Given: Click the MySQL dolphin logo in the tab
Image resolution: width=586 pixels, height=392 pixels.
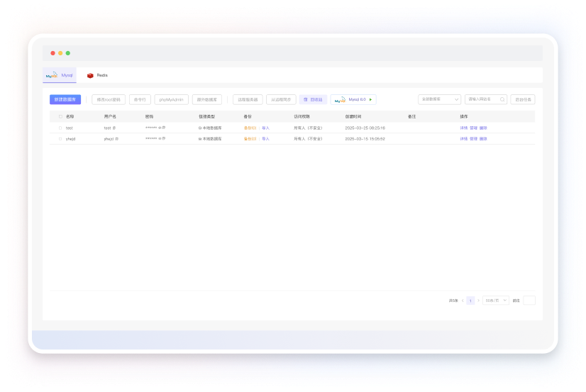Looking at the screenshot, I should (x=52, y=75).
